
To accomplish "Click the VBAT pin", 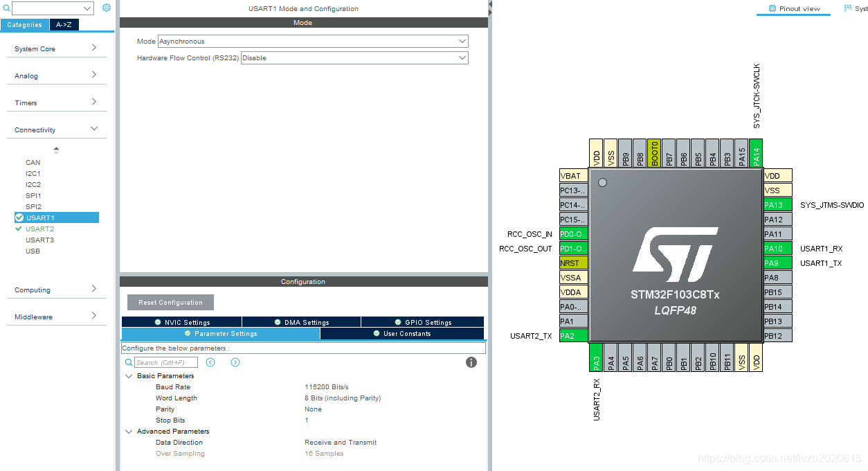I will pos(573,176).
